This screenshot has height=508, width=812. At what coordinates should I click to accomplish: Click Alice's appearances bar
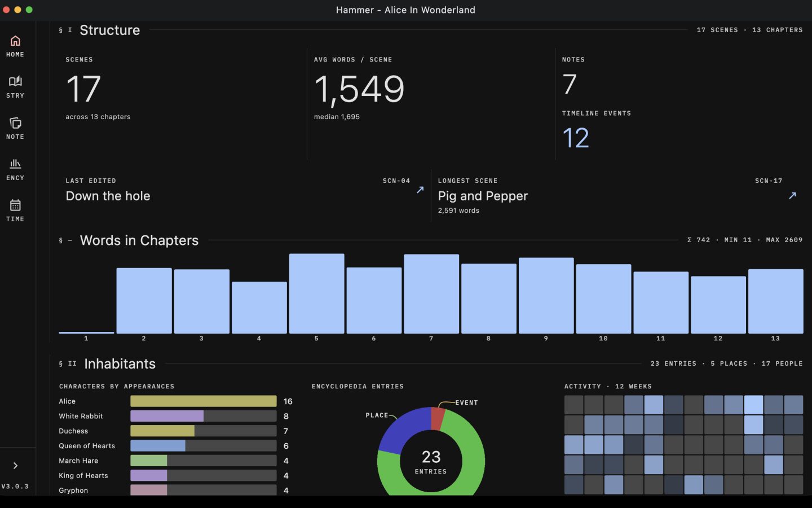(x=204, y=401)
